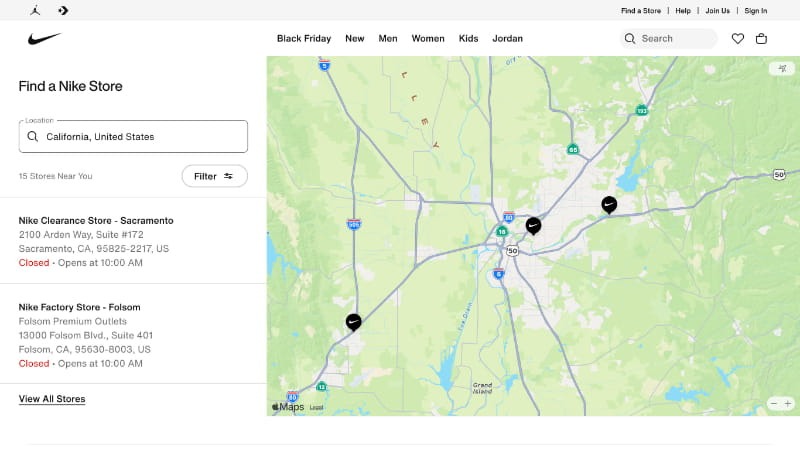Image resolution: width=800 pixels, height=449 pixels.
Task: Open Favorites using the heart icon
Action: pos(738,39)
